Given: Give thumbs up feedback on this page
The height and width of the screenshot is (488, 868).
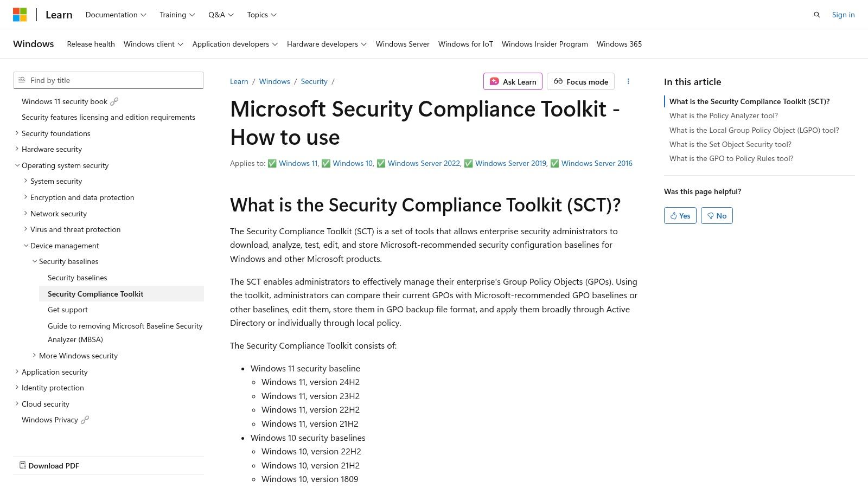Looking at the screenshot, I should tap(680, 215).
